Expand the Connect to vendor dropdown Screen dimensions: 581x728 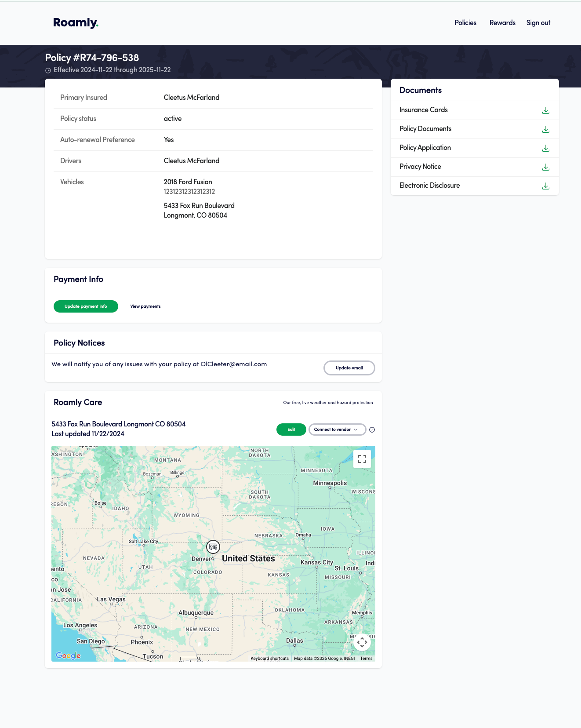[337, 430]
